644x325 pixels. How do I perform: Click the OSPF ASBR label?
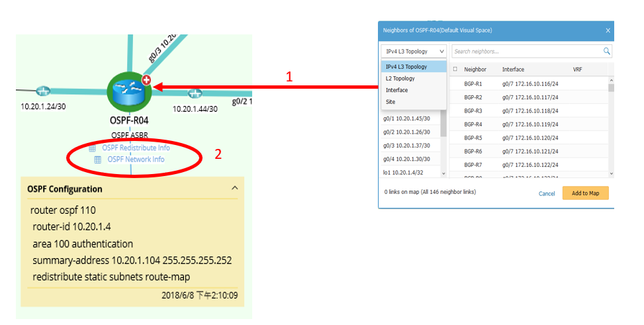pos(129,135)
